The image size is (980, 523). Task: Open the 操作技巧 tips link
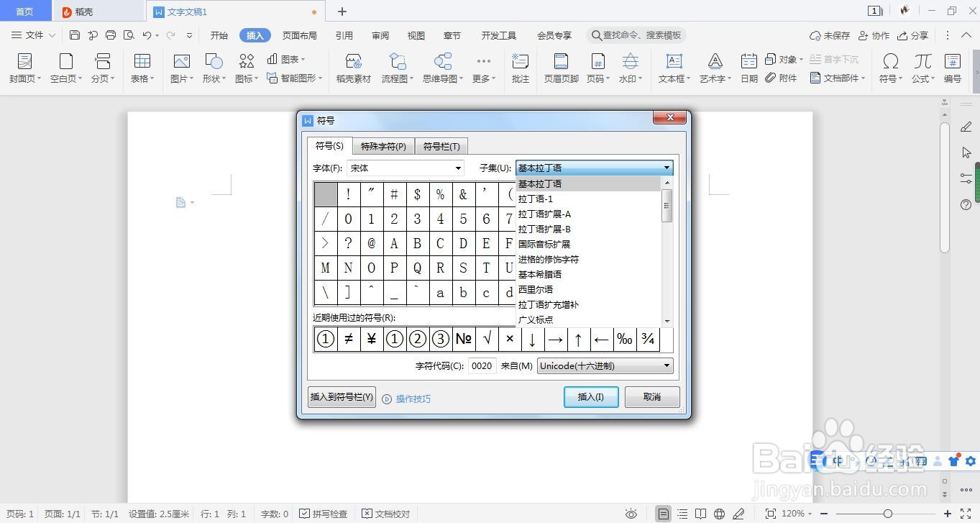click(413, 399)
